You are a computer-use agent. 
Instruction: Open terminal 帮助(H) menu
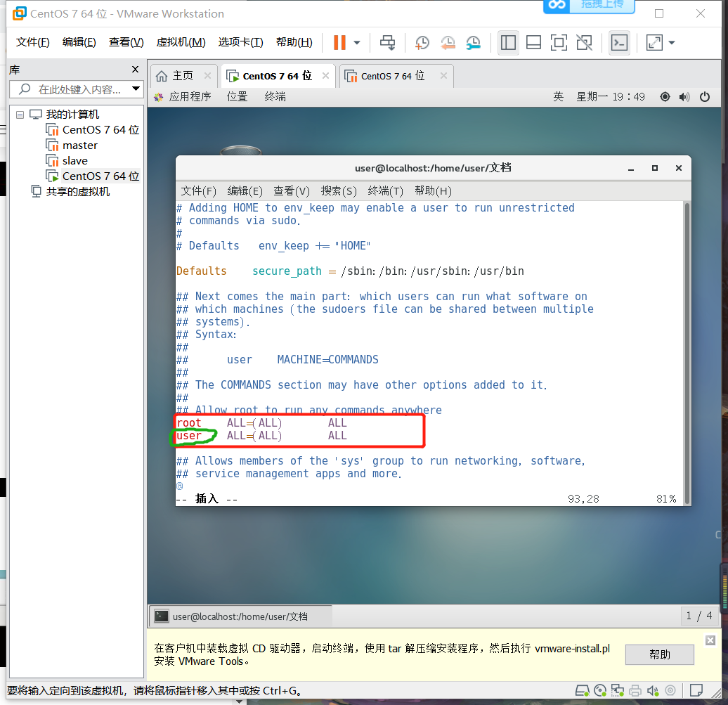coord(433,191)
